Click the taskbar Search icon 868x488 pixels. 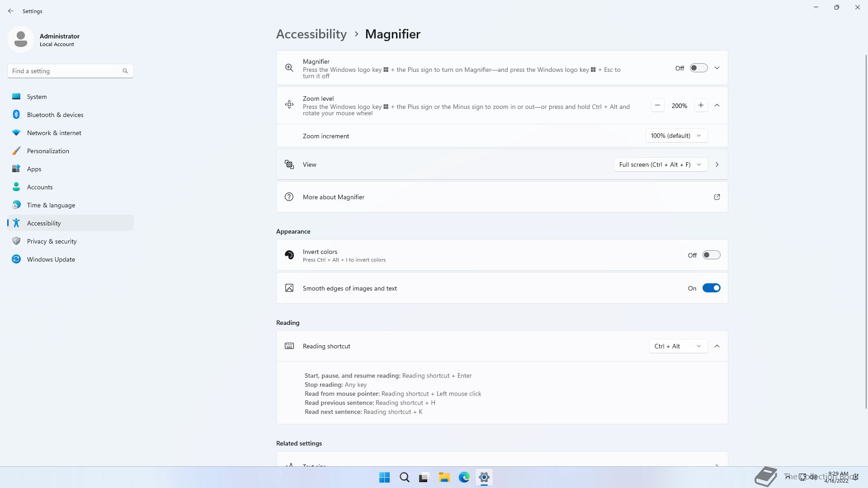tap(404, 477)
